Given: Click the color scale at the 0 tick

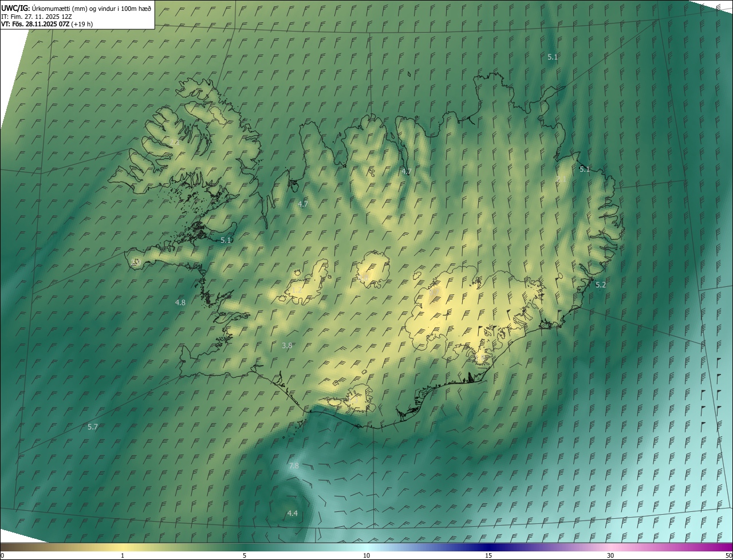Looking at the screenshot, I should coord(2,555).
